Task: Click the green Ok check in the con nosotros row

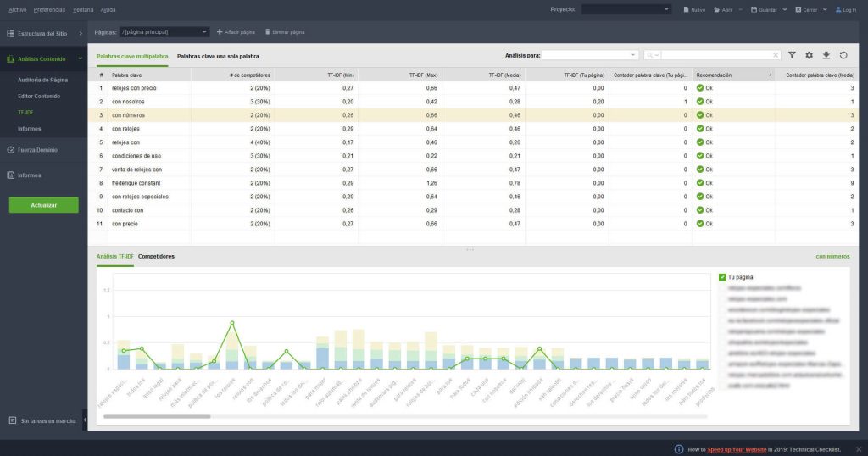Action: [699, 101]
